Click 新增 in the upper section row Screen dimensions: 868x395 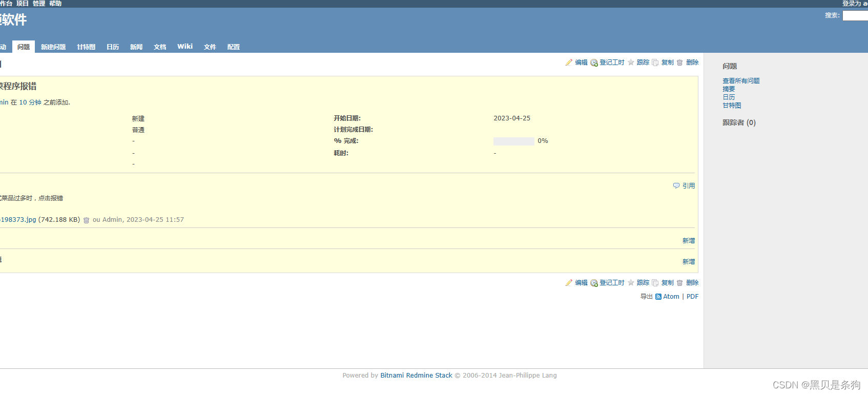[x=689, y=241]
